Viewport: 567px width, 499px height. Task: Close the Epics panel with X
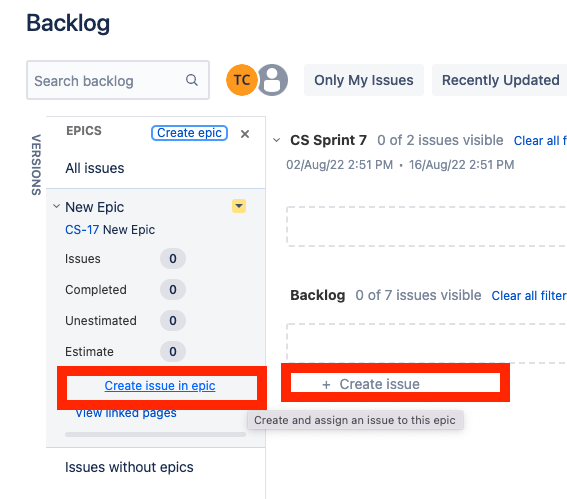[245, 134]
